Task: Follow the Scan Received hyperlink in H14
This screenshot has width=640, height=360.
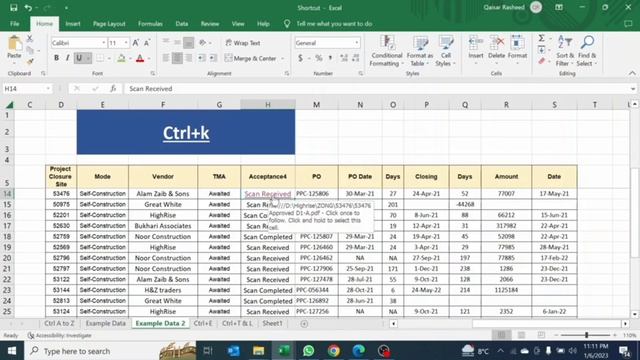Action: pyautogui.click(x=268, y=194)
